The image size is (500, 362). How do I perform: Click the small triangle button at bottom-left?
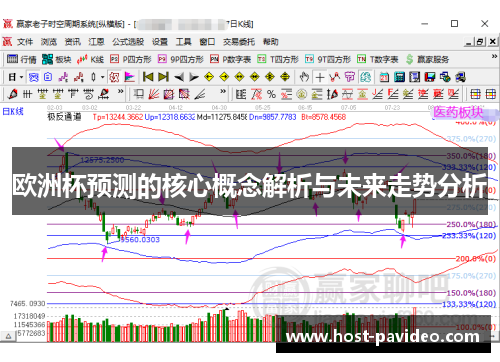pyautogui.click(x=8, y=336)
